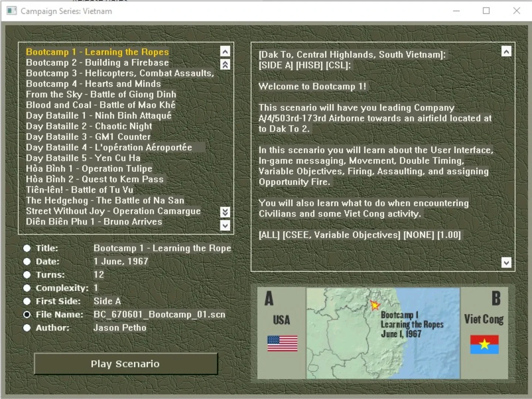Click the up arrow of the description panel scrollbar

(x=506, y=51)
